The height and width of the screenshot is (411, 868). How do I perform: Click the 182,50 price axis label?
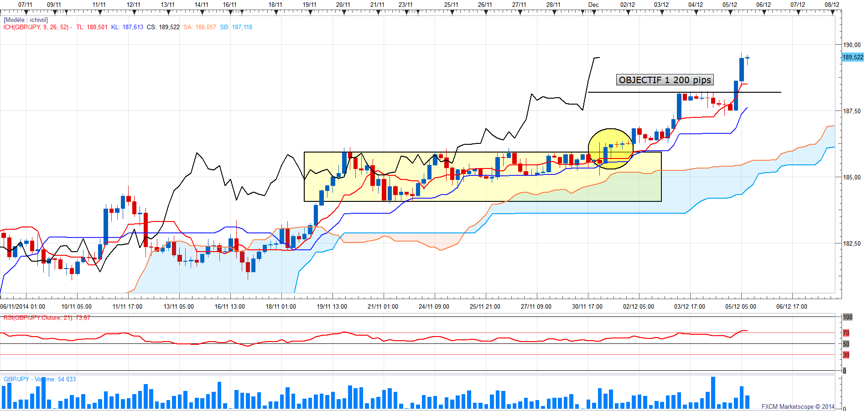pyautogui.click(x=852, y=243)
